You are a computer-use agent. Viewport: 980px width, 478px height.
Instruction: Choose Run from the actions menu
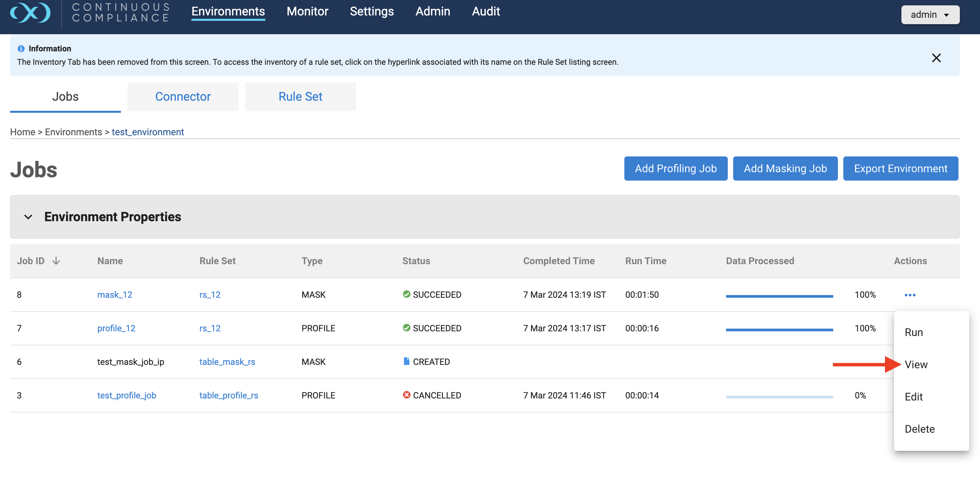click(914, 332)
